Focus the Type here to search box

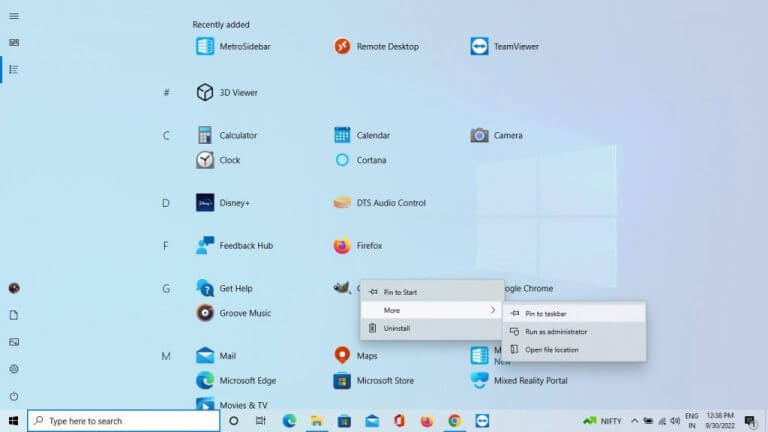[123, 421]
